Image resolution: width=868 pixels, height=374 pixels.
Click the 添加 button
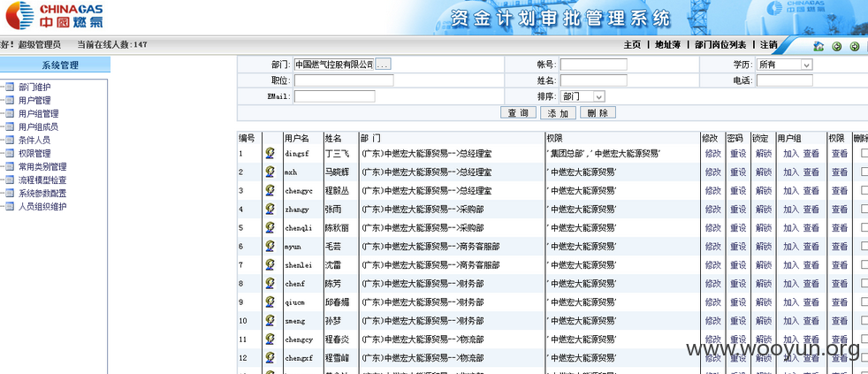[558, 113]
